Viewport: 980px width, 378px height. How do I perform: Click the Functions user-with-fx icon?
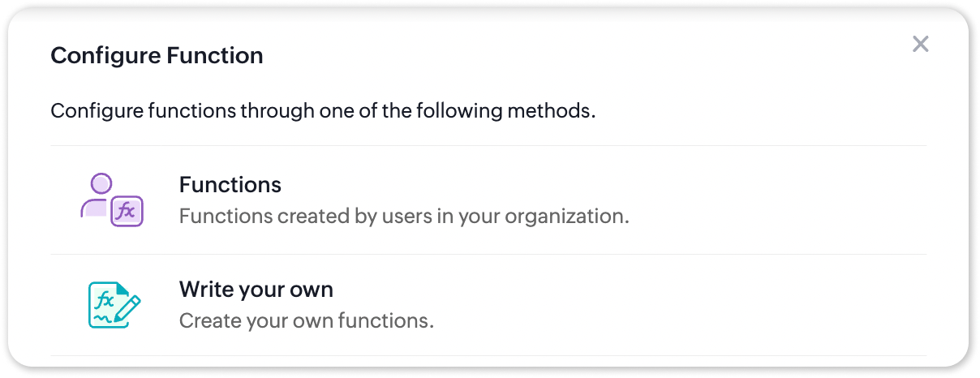[112, 200]
